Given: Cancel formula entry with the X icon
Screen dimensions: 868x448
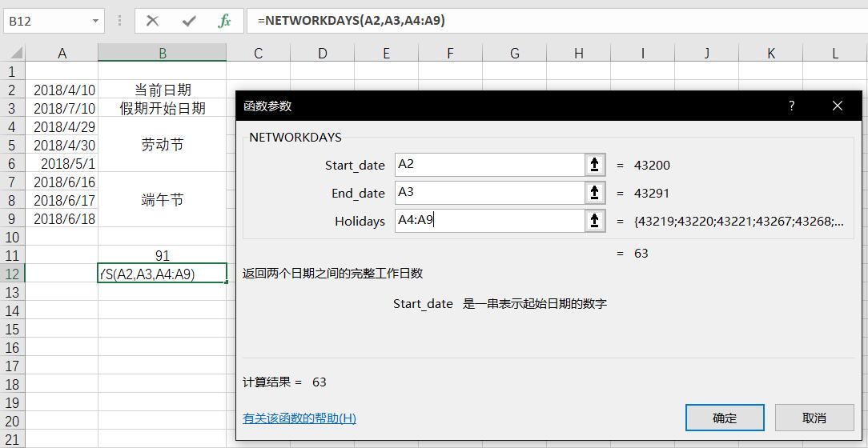Looking at the screenshot, I should (152, 21).
